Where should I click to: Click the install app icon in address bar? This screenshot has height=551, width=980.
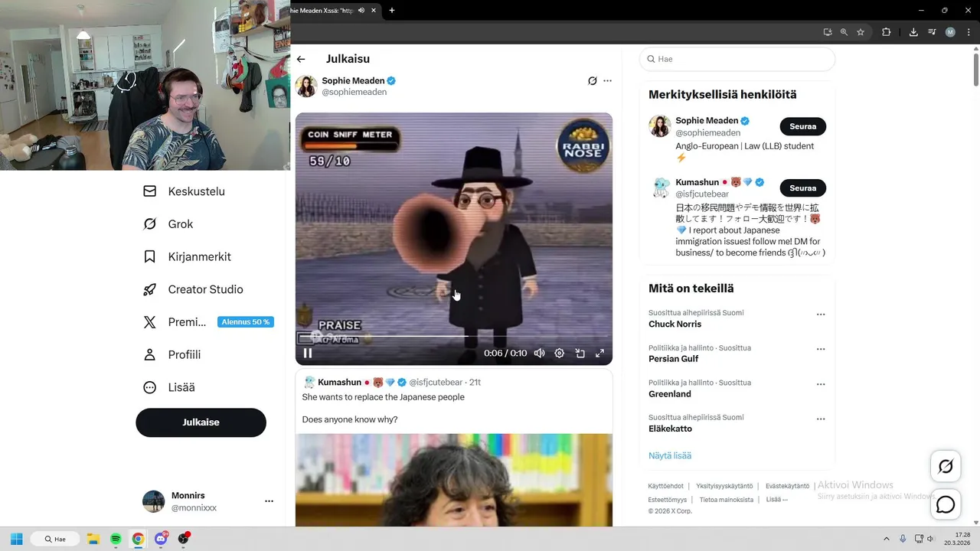coord(828,32)
